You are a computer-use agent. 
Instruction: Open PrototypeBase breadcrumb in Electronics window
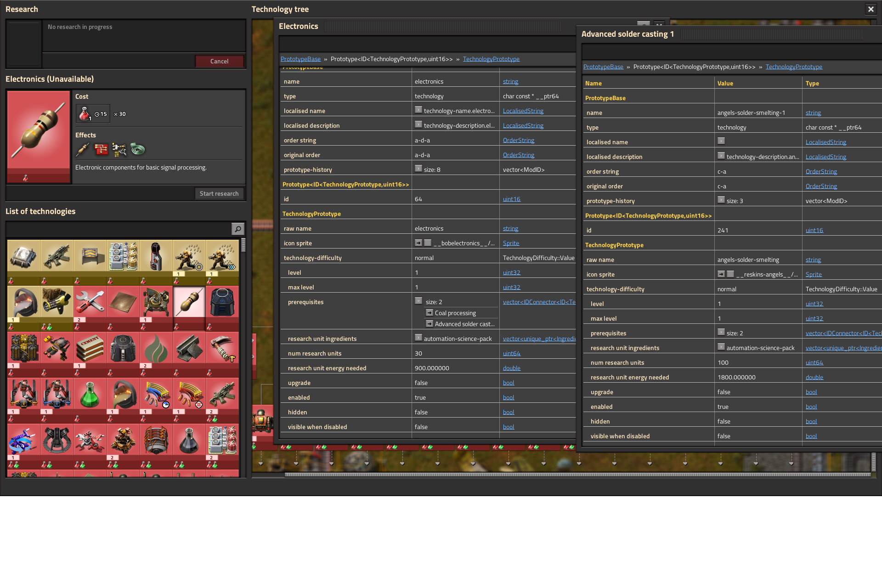(x=300, y=59)
